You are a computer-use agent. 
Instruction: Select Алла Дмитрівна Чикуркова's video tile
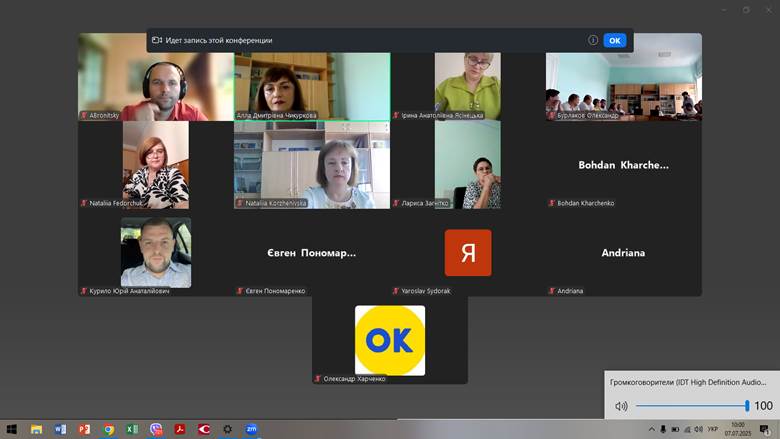312,86
